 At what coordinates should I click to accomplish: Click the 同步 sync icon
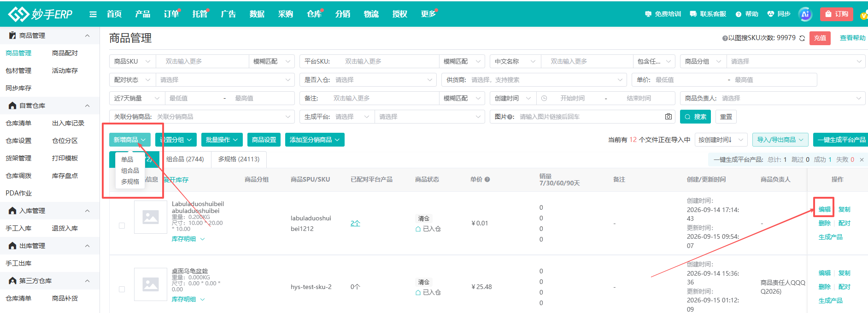click(x=770, y=14)
